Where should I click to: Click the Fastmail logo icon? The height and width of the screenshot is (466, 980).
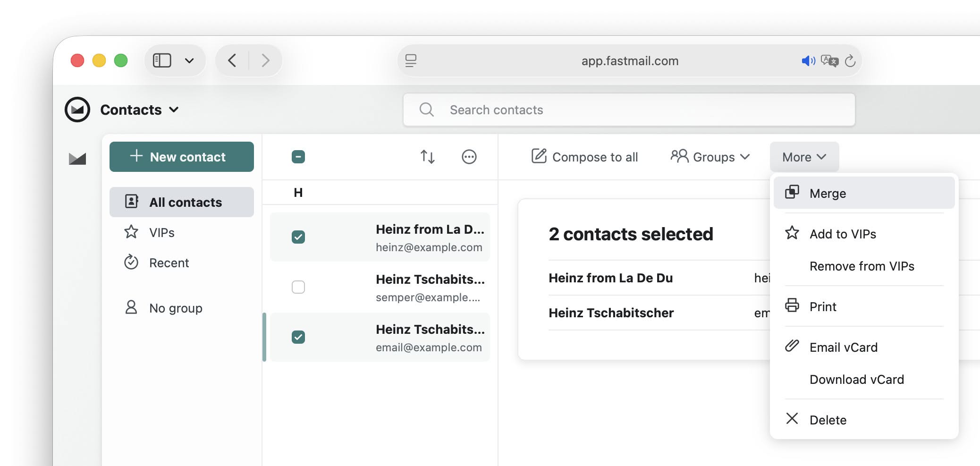coord(77,110)
